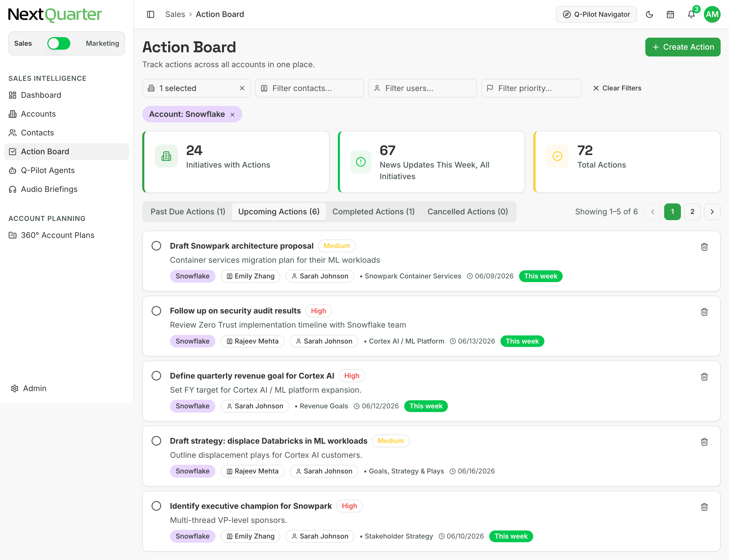Delete Follow up on security audit action
Viewport: 729px width, 560px height.
pos(704,312)
